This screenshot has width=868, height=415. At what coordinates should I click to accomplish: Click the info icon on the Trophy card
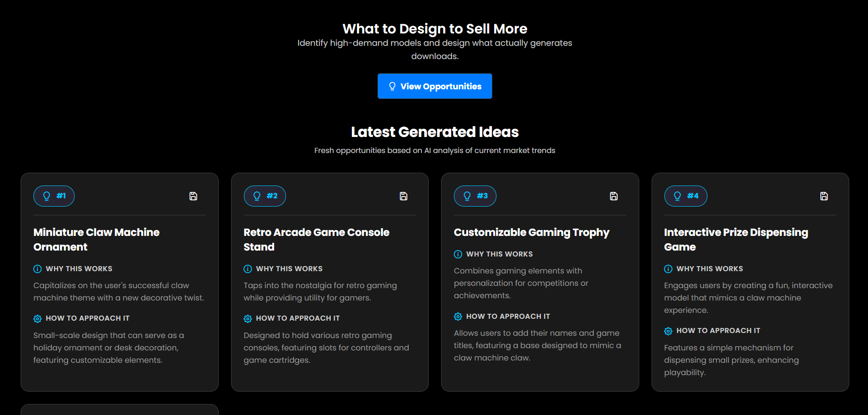[458, 254]
